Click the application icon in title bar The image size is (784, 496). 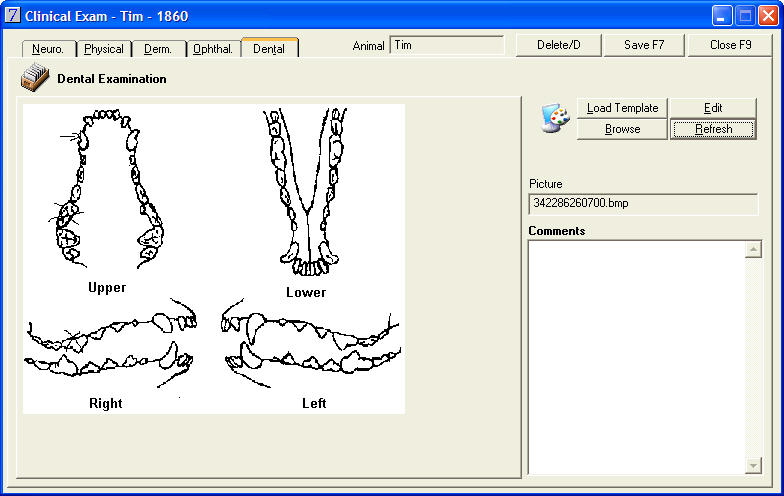(12, 16)
